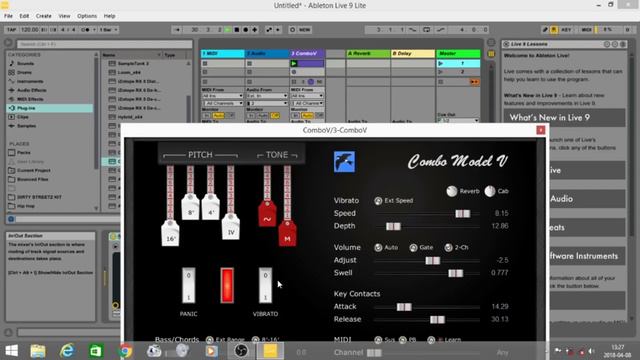This screenshot has width=640, height=360.
Task: Toggle the KEY map mode button
Action: coord(566,30)
